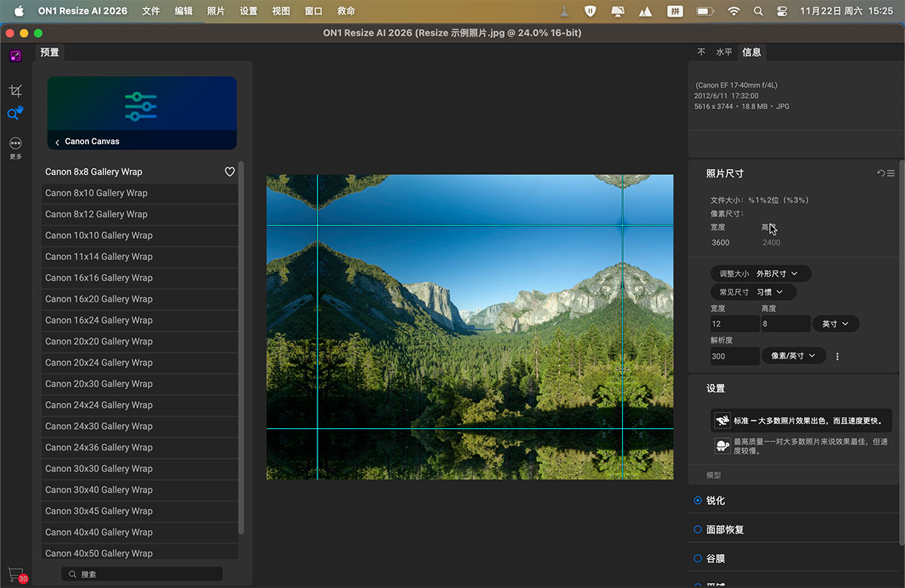Enable the 面部恢复 toggle circle
The width and height of the screenshot is (905, 588).
click(x=698, y=530)
